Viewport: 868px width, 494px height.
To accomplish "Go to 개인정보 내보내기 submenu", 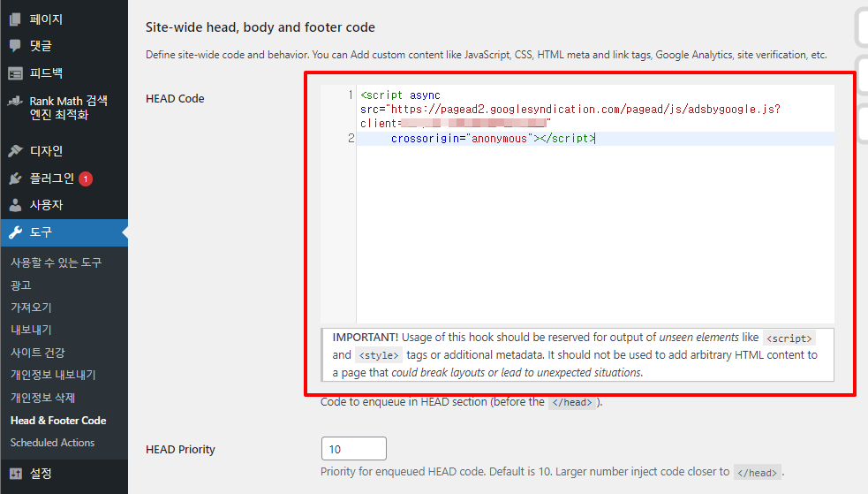I will (x=53, y=375).
